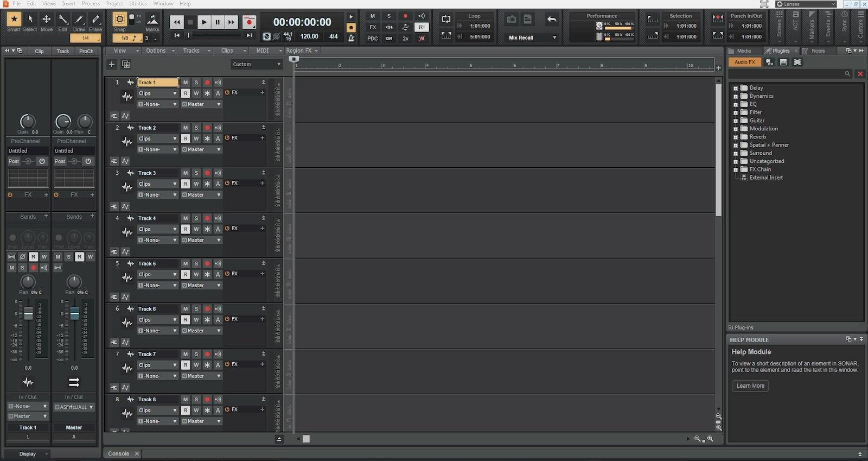
Task: Solo Track 2
Action: pos(196,128)
